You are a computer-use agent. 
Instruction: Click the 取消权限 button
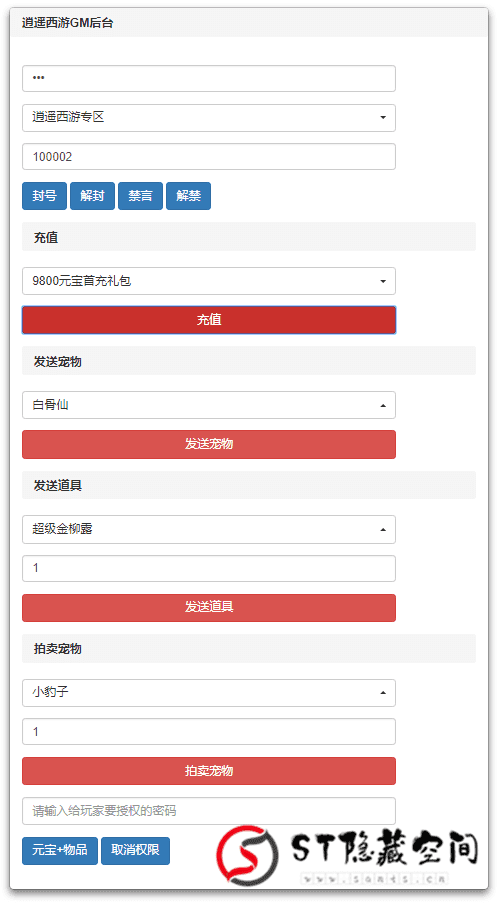coord(135,851)
